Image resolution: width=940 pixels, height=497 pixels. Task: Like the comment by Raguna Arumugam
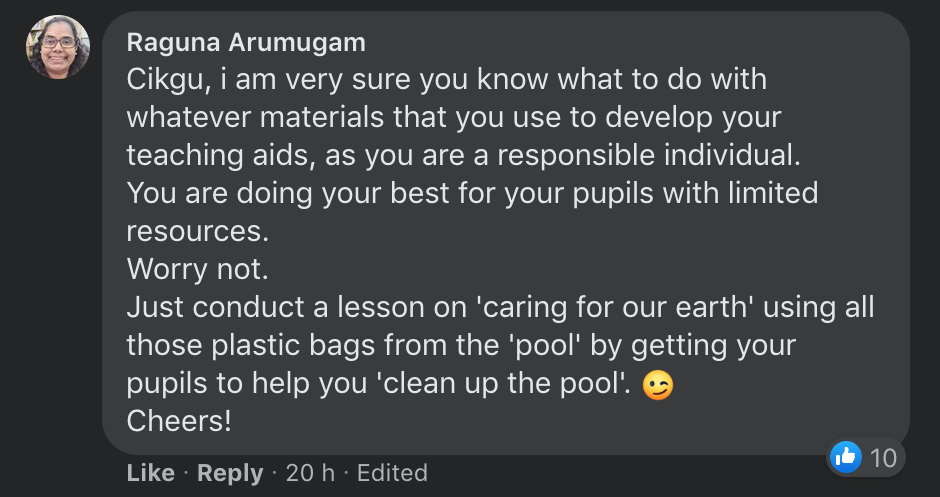[150, 473]
